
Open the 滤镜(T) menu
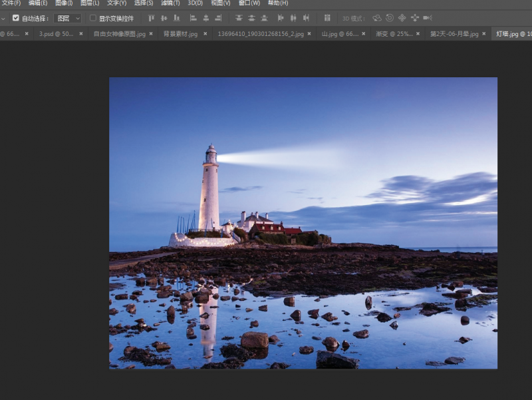pos(170,3)
